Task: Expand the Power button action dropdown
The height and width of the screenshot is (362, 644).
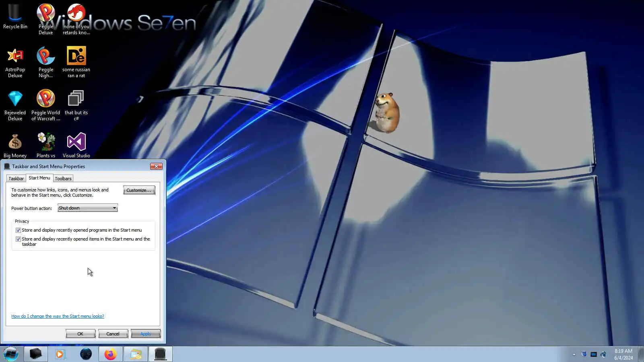Action: coord(87,208)
